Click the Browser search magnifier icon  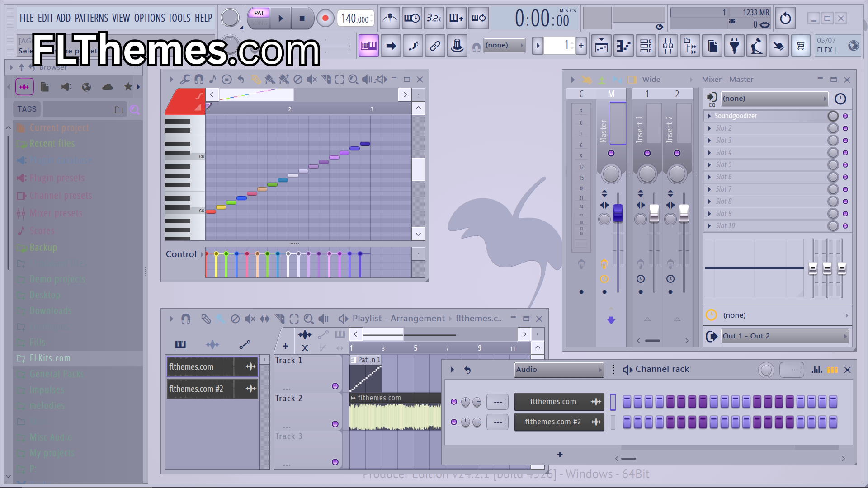(135, 109)
